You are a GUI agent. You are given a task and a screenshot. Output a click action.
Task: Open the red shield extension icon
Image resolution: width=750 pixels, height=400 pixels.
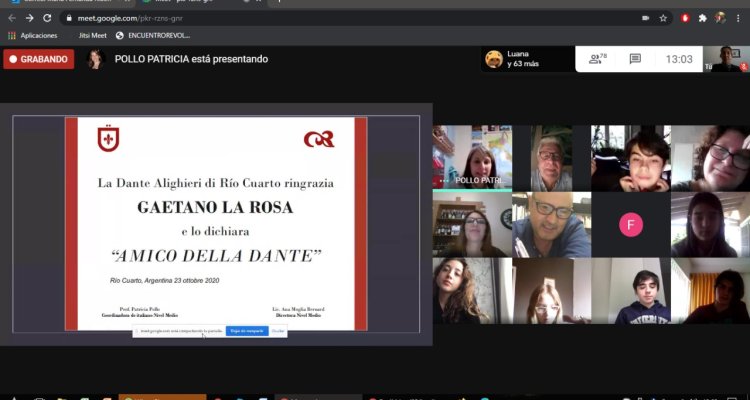click(685, 18)
